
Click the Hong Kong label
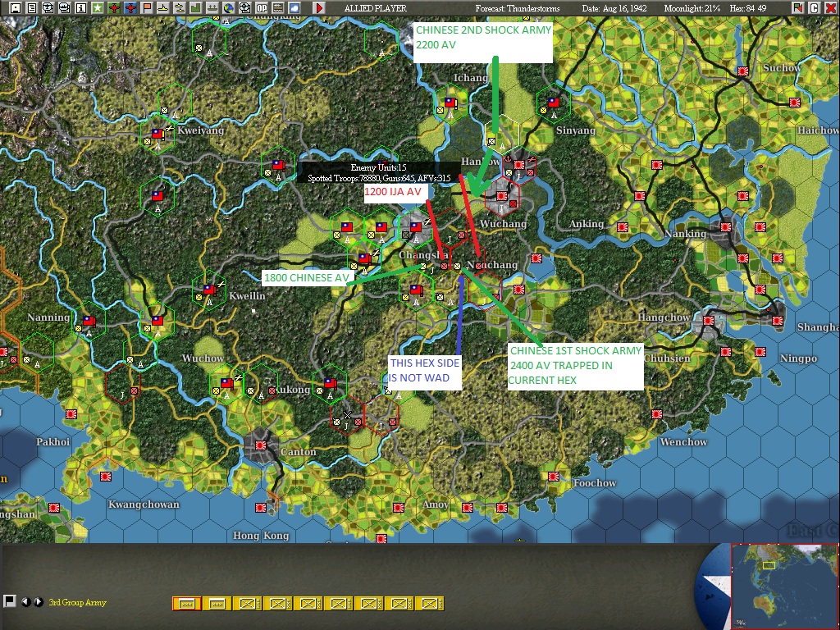(261, 535)
